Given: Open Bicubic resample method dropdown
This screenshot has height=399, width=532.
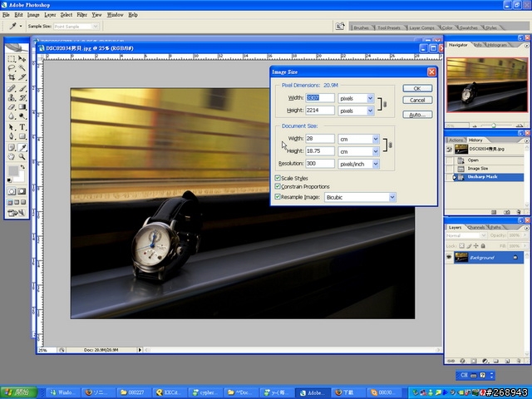Looking at the screenshot, I should [x=392, y=197].
